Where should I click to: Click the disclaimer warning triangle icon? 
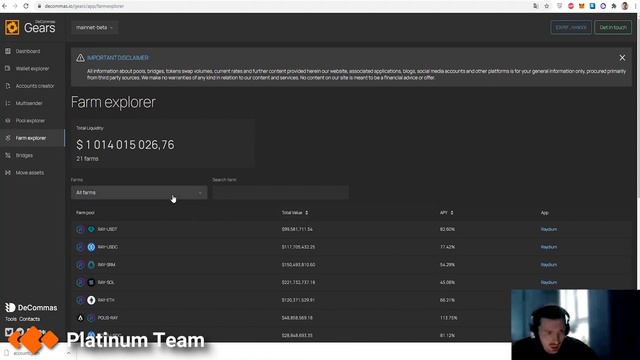tap(80, 58)
